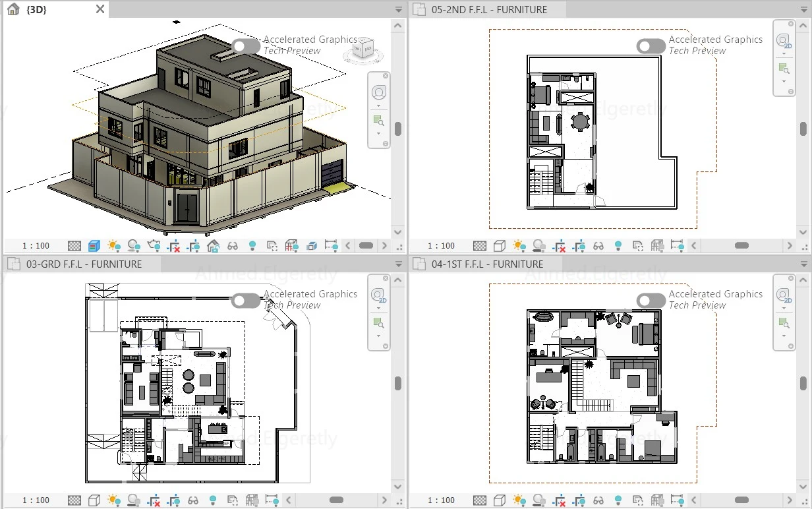
Task: Open Steering Wheels in 3D view navigation bar
Action: click(378, 92)
